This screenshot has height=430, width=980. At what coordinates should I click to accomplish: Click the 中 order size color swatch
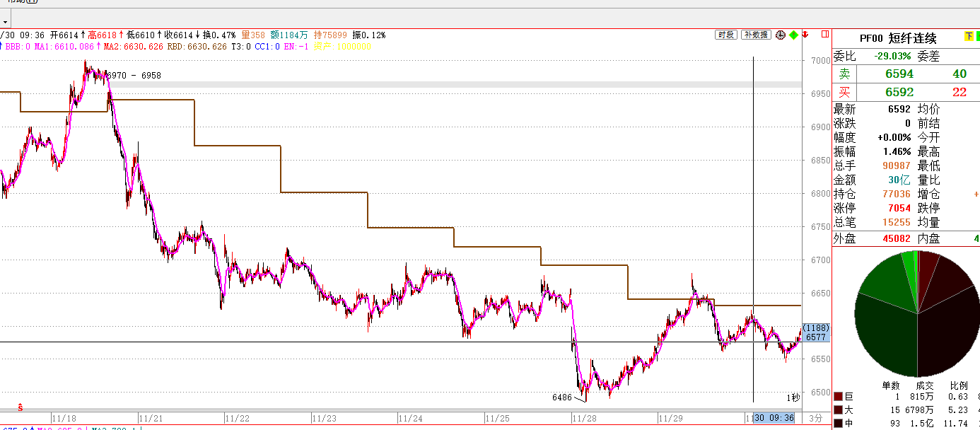[x=838, y=423]
